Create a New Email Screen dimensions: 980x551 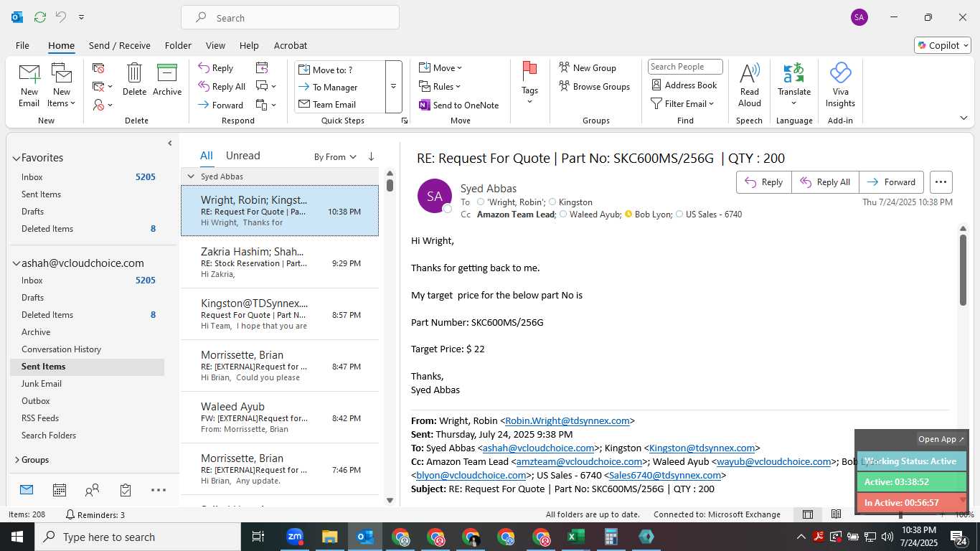tap(29, 85)
